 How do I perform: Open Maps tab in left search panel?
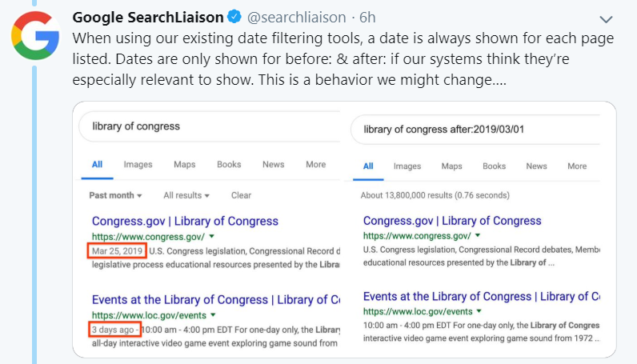[184, 165]
